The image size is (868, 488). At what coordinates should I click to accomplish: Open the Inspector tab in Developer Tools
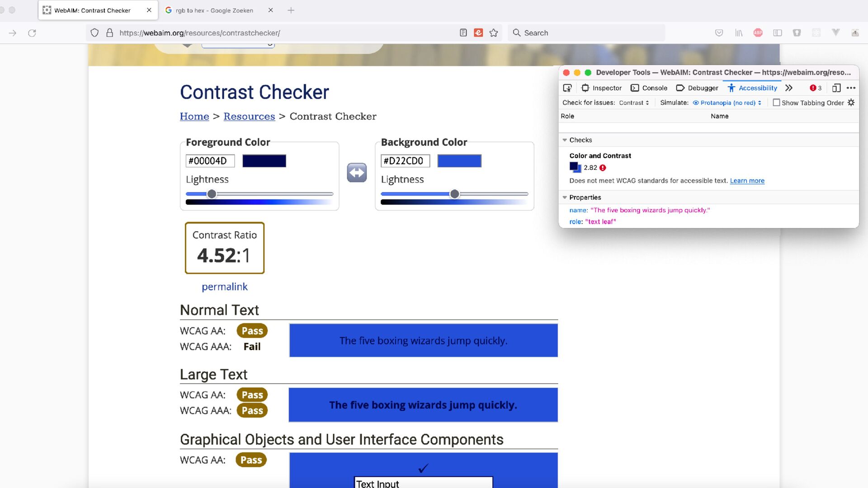[x=601, y=88]
